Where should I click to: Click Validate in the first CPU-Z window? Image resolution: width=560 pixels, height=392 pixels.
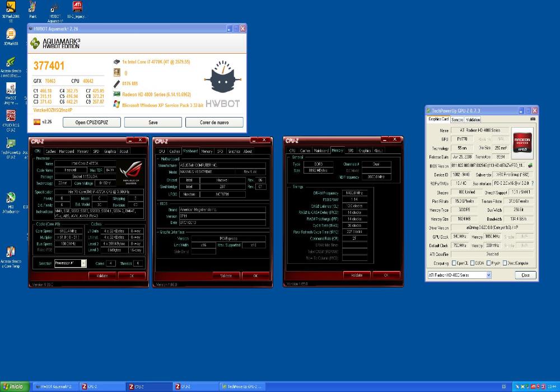coord(102,276)
